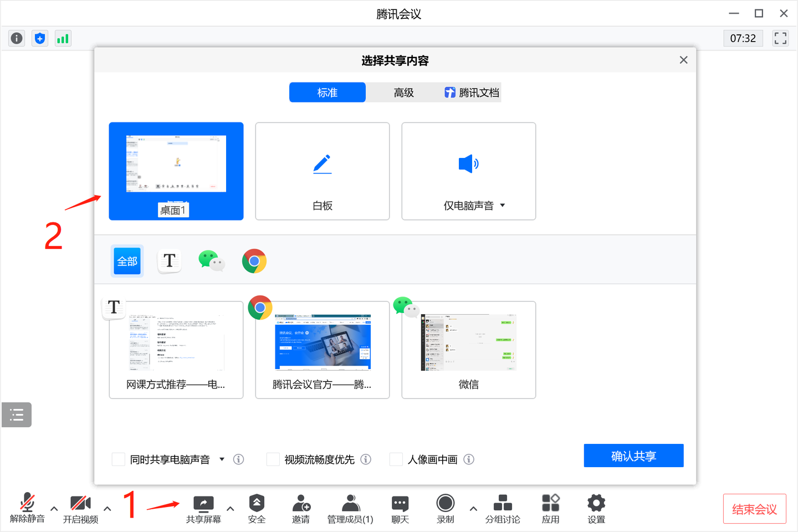Expand the microphone options chevron
This screenshot has height=532, width=798.
click(x=54, y=508)
